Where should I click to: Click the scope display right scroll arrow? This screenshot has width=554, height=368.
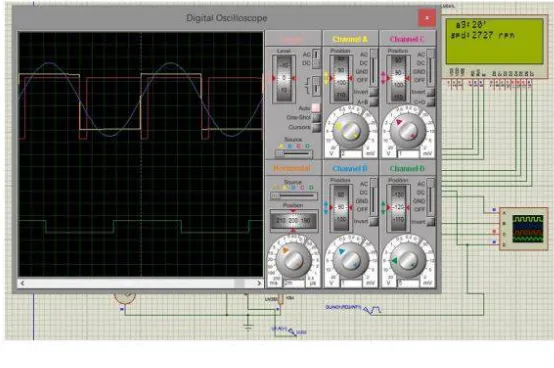259,283
